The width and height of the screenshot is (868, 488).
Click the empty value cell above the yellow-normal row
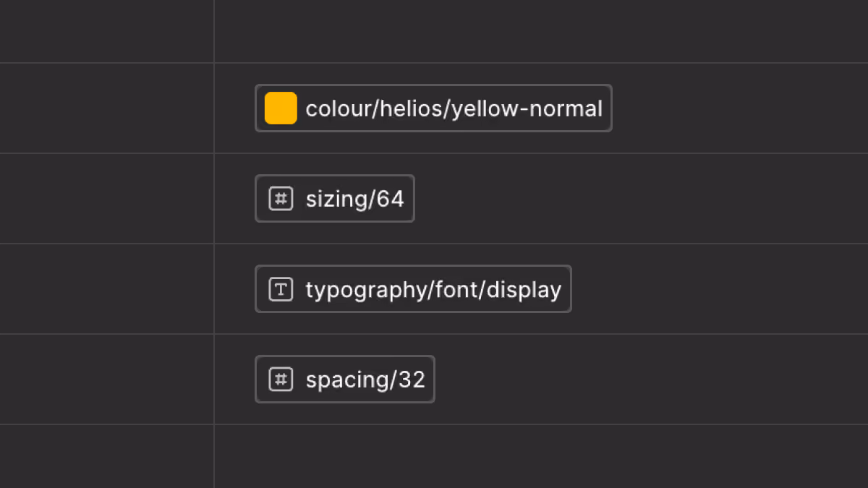pyautogui.click(x=541, y=31)
